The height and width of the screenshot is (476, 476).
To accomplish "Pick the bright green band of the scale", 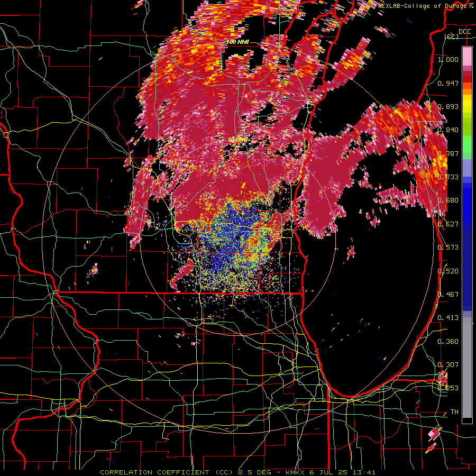I will tap(467, 144).
